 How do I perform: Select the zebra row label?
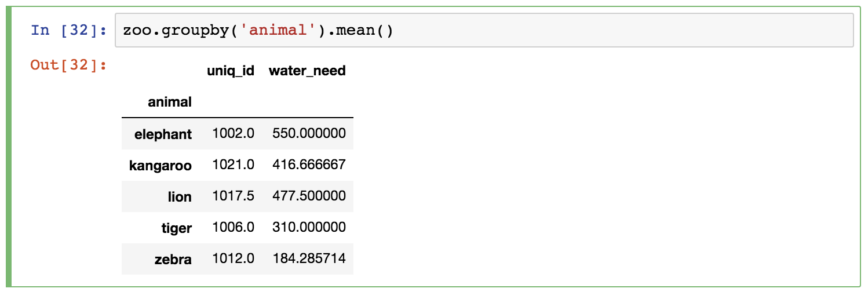pyautogui.click(x=173, y=260)
